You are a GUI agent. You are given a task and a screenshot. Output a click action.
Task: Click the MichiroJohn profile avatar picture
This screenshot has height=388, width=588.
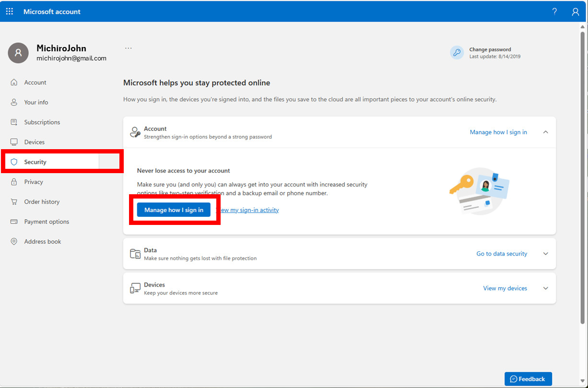click(x=18, y=53)
